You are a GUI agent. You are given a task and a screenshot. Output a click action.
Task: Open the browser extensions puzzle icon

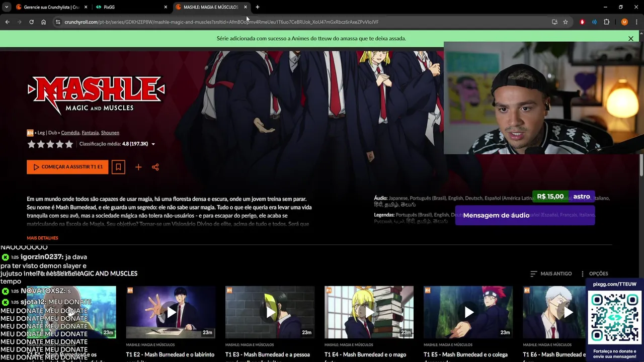tap(606, 22)
